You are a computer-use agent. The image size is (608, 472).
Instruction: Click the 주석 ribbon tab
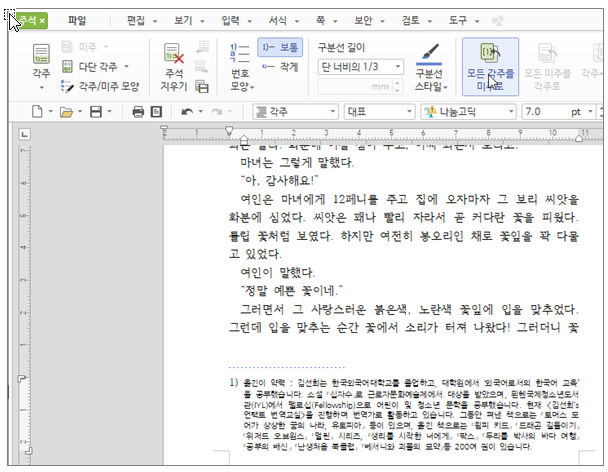(31, 20)
